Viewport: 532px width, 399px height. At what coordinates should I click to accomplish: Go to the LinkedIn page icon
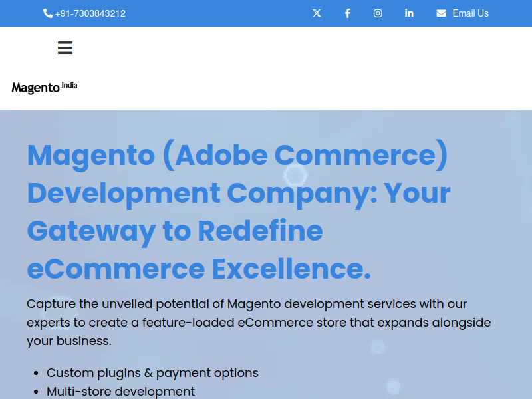[x=409, y=13]
